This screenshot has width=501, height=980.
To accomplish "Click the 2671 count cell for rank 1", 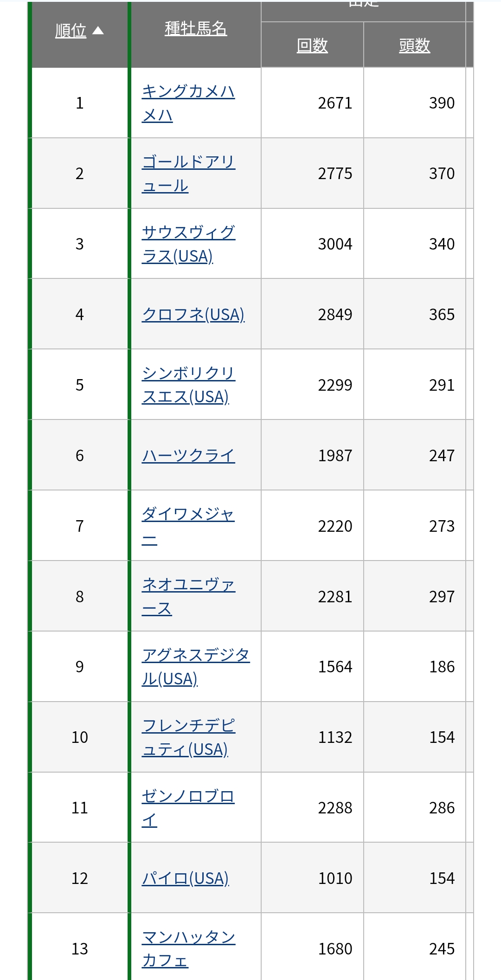I will pos(335,103).
